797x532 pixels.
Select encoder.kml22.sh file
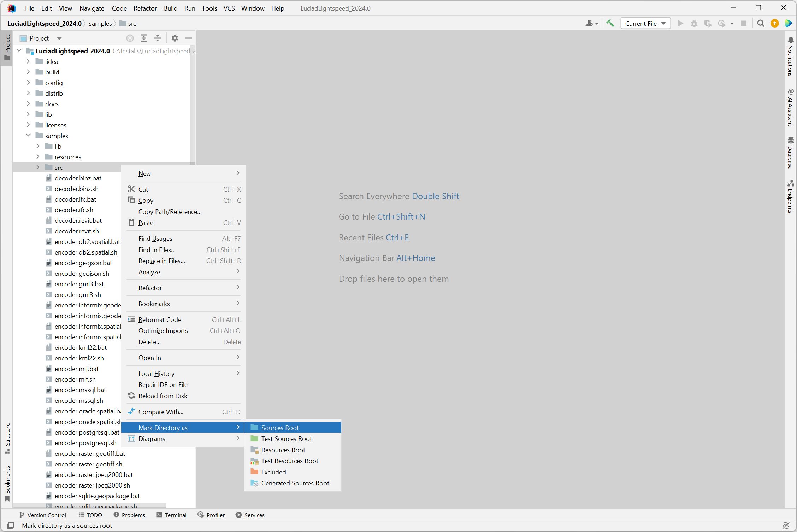[79, 358]
